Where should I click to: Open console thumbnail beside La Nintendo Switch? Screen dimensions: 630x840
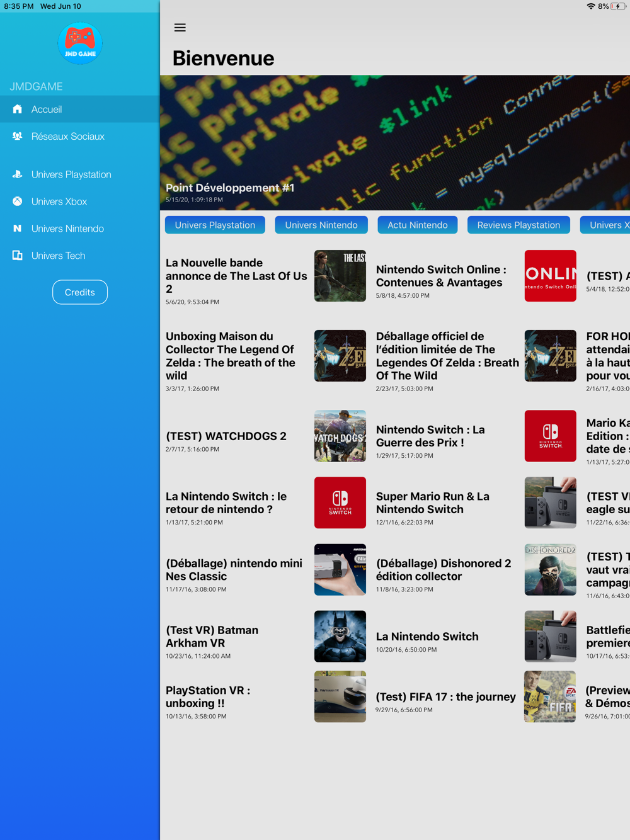(551, 637)
